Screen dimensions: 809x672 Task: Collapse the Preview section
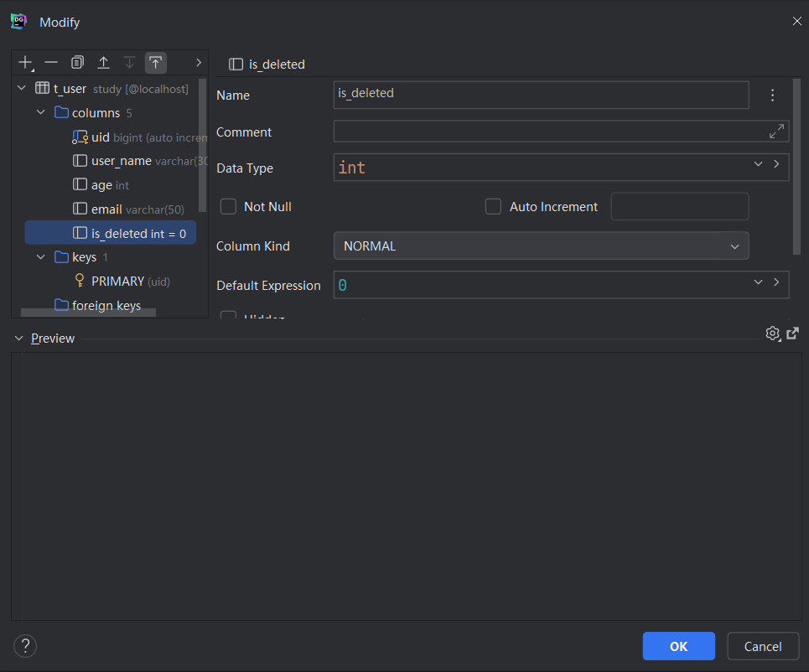click(19, 339)
